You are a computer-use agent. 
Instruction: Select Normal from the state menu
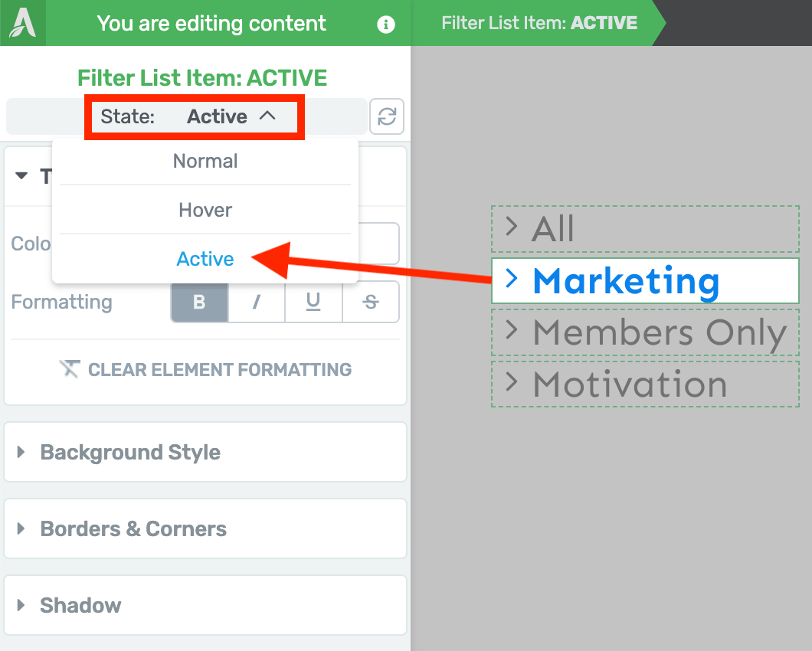click(205, 161)
